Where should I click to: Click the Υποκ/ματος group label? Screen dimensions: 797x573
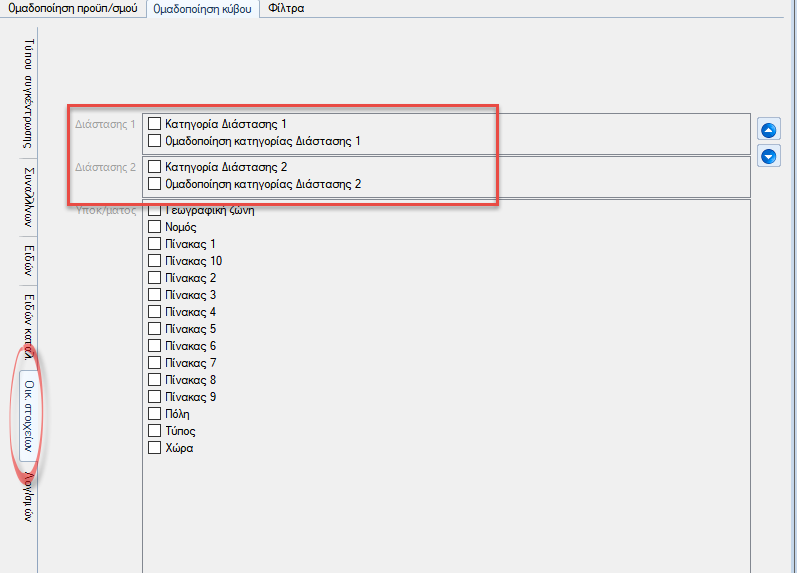point(106,210)
